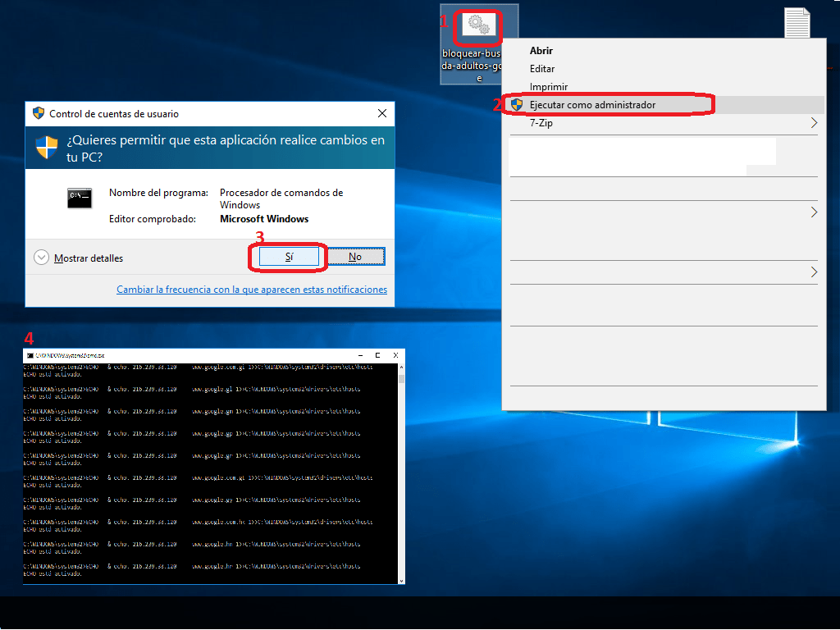Maximize the command prompt window
The width and height of the screenshot is (840, 630).
377,356
